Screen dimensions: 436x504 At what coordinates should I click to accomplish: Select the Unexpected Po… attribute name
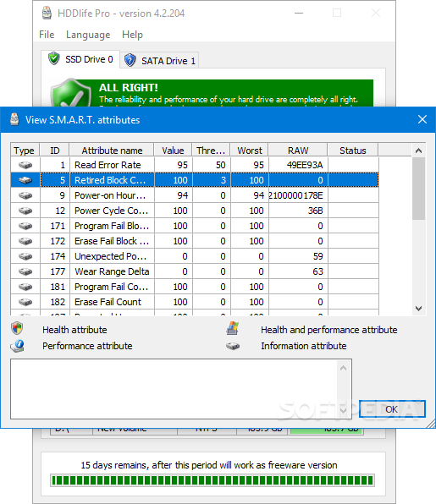[110, 256]
